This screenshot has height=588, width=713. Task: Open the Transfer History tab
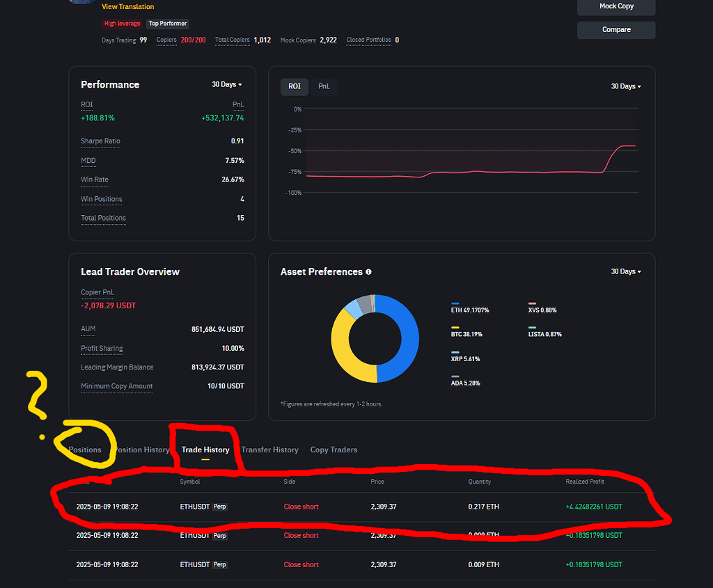(x=270, y=450)
